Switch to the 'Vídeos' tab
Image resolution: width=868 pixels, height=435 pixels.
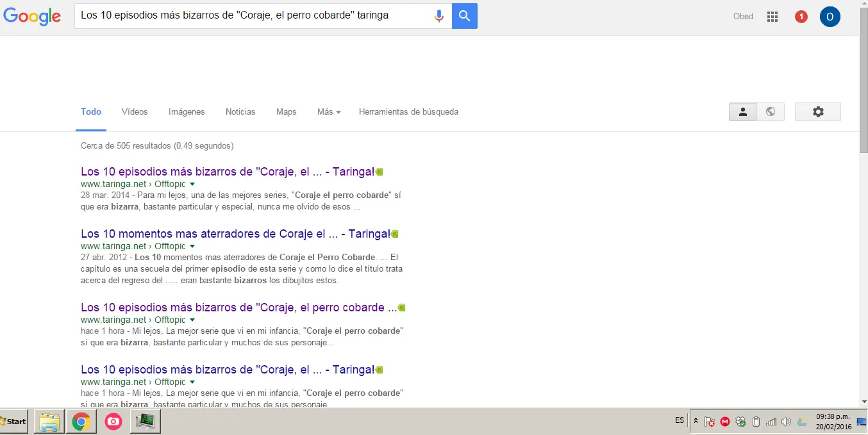[x=135, y=111]
